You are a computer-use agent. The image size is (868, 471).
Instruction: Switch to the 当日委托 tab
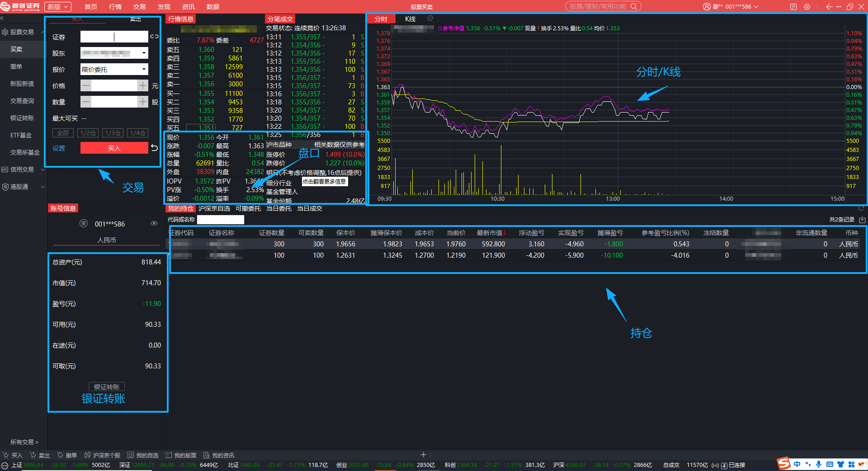click(278, 208)
